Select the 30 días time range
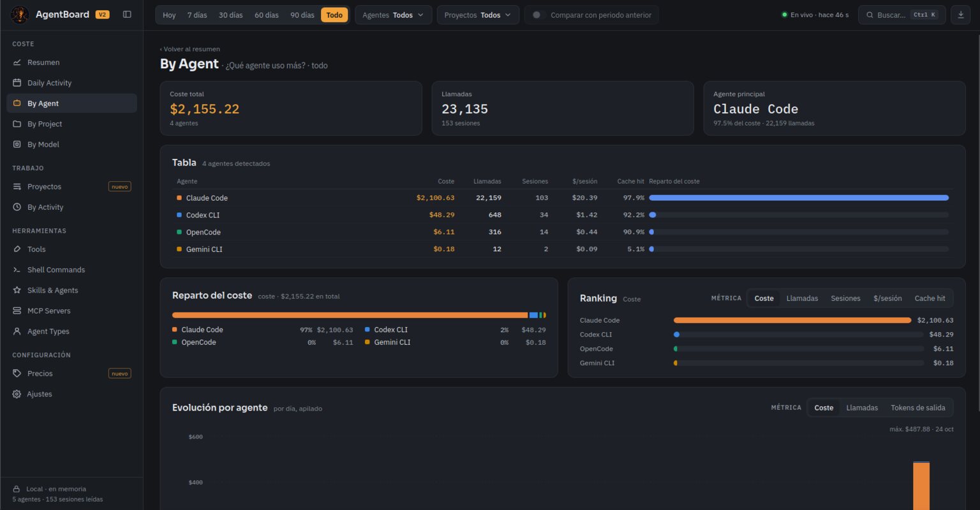Screen dimensions: 980x510 pos(230,15)
